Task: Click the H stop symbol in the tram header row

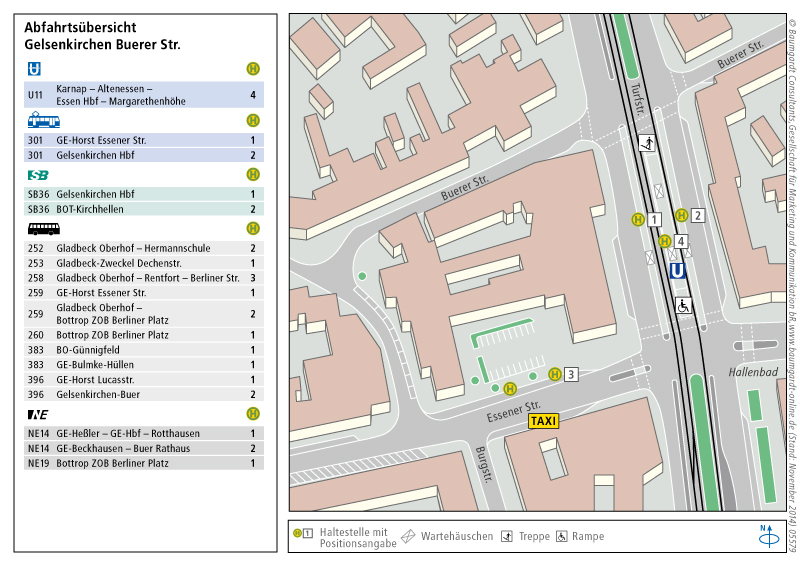Action: [253, 120]
